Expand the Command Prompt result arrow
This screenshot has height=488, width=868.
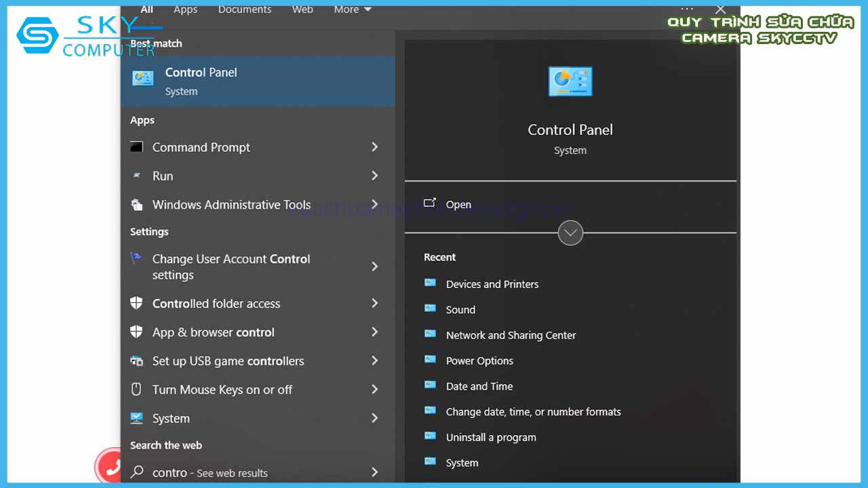tap(374, 147)
